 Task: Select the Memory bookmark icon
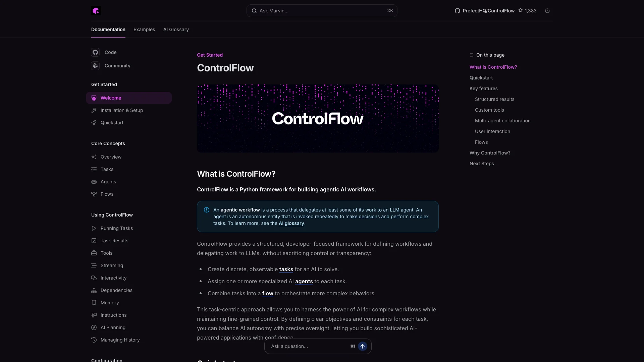pos(94,303)
